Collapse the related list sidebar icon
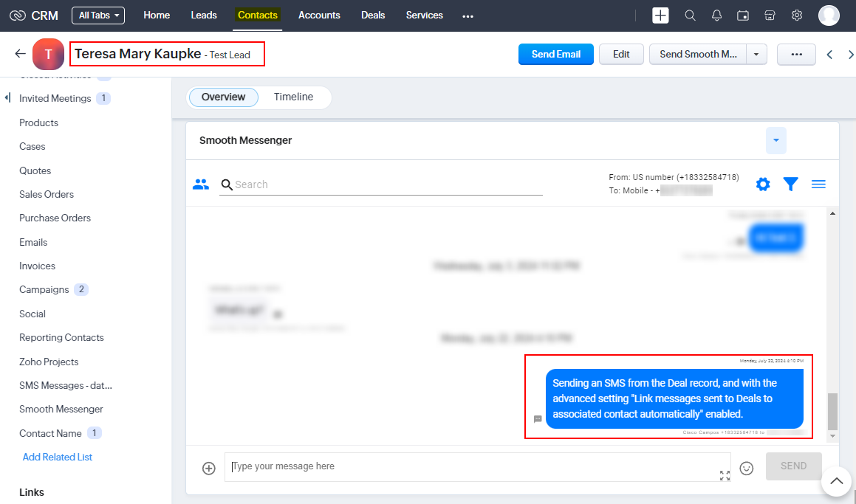Image resolution: width=856 pixels, height=504 pixels. point(7,97)
